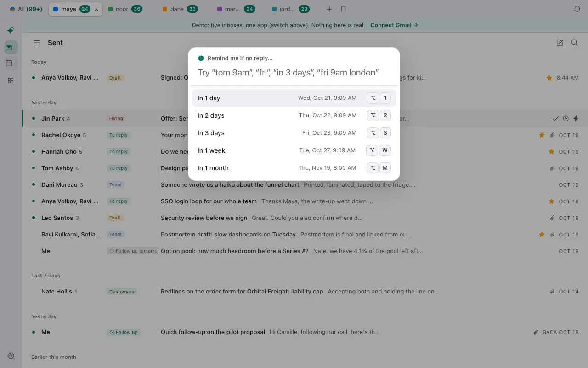Select Hannah Cho sender row

(x=59, y=152)
